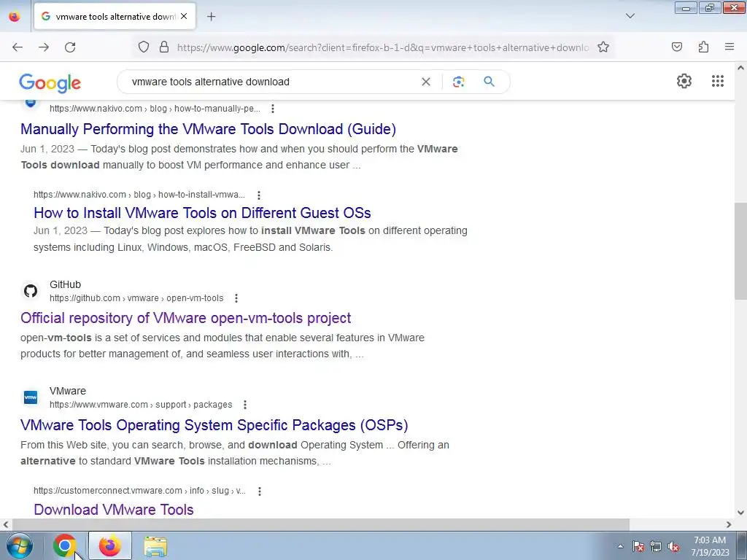
Task: Open the taskbar clock and date
Action: pyautogui.click(x=710, y=546)
